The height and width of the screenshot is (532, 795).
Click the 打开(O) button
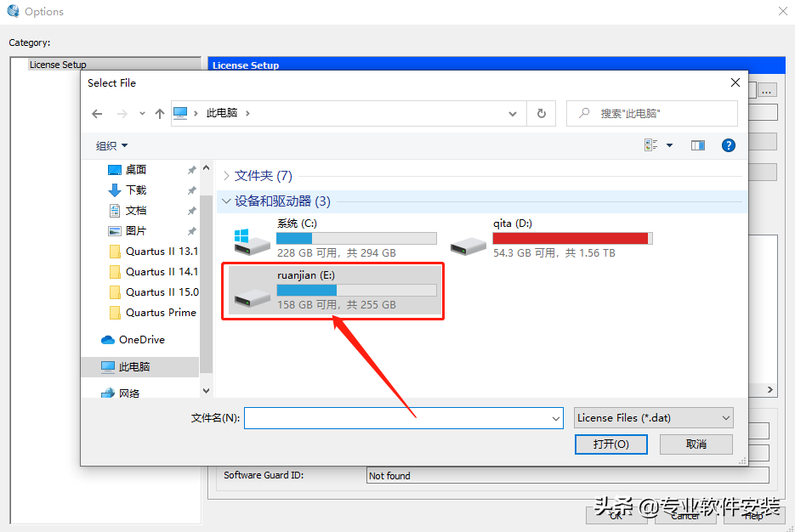(611, 444)
